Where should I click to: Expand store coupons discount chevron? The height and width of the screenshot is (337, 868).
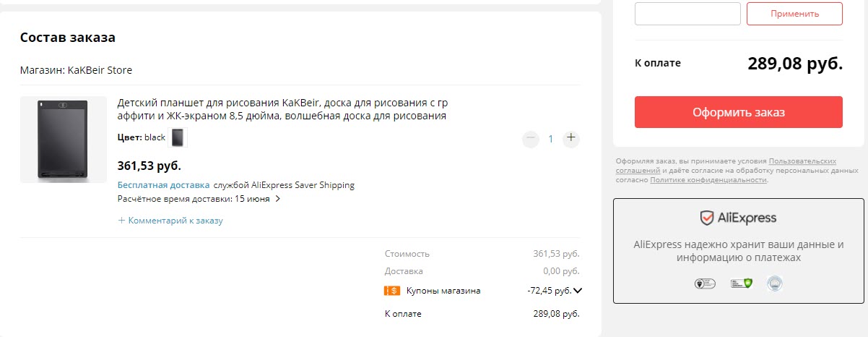click(x=577, y=291)
